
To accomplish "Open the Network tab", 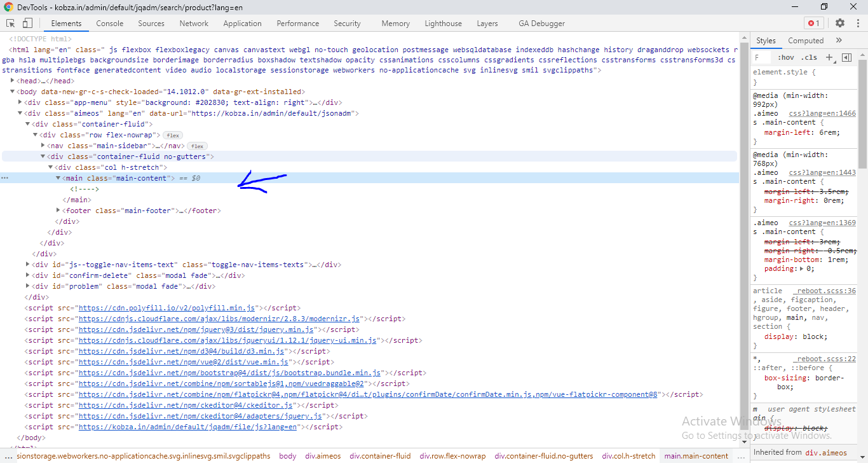I will (x=194, y=24).
